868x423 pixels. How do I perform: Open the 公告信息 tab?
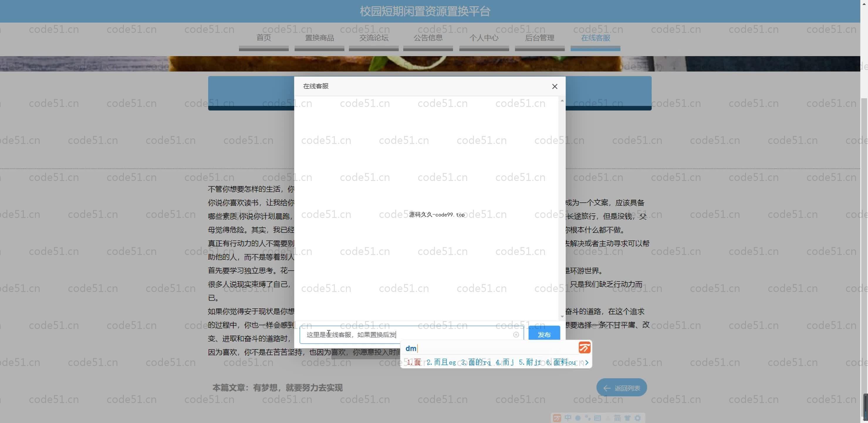click(x=428, y=38)
